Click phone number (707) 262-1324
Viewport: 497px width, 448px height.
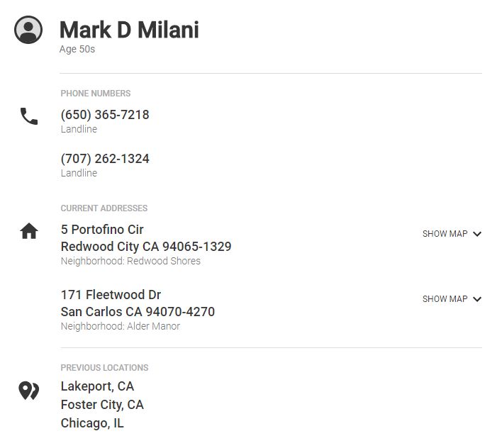(105, 159)
